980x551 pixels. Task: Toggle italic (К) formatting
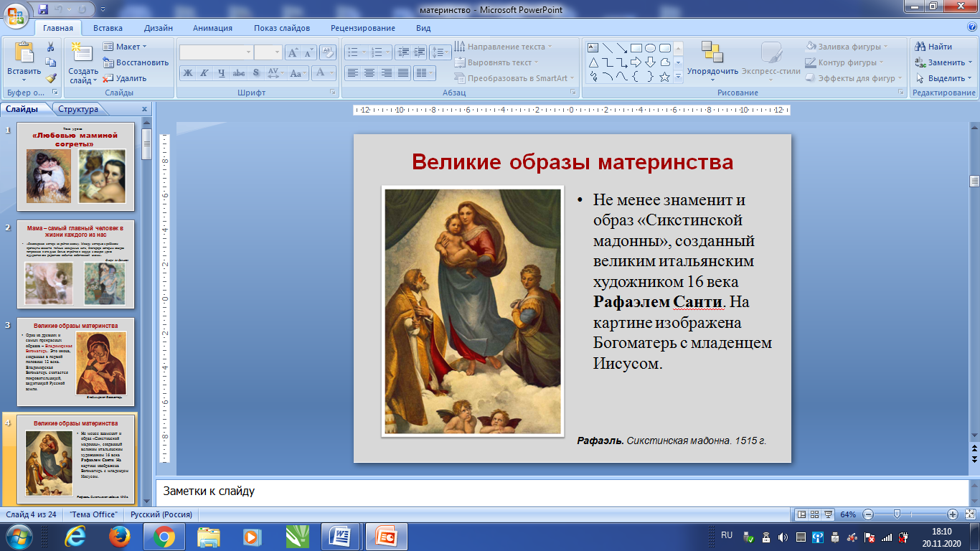[204, 73]
